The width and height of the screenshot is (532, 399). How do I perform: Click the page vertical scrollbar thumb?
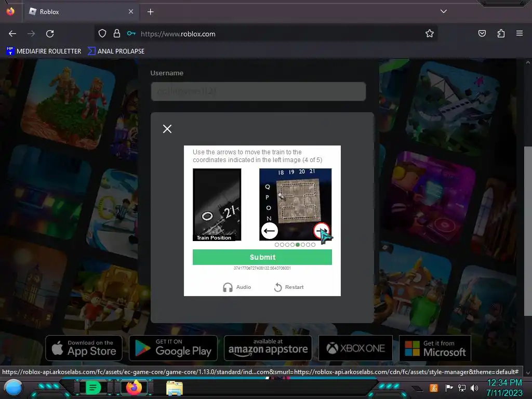tap(528, 231)
